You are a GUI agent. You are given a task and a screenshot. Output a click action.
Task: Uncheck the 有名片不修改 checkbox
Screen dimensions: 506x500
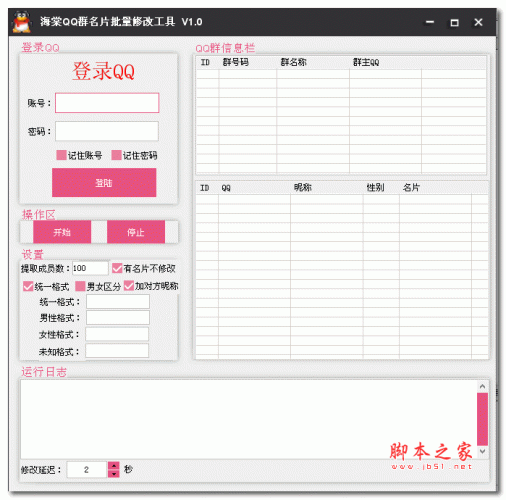pos(117,268)
